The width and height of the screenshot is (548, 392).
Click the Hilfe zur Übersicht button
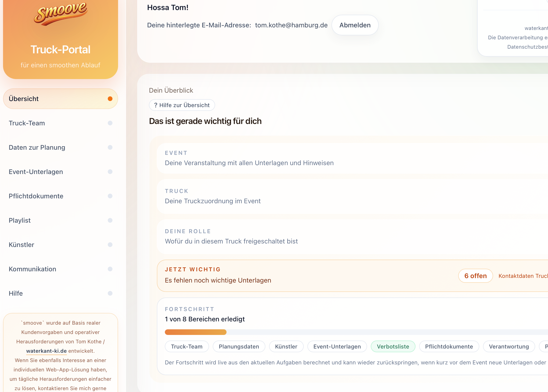182,105
